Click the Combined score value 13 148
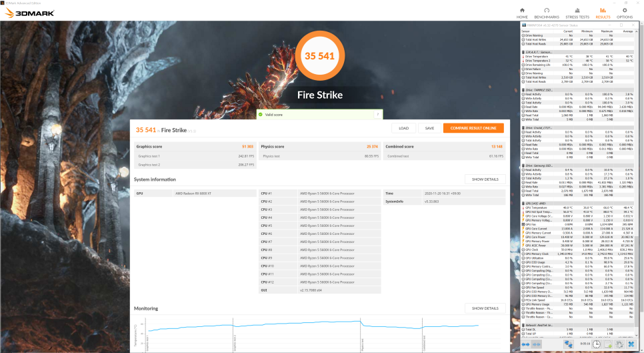This screenshot has width=644, height=353. [x=497, y=147]
